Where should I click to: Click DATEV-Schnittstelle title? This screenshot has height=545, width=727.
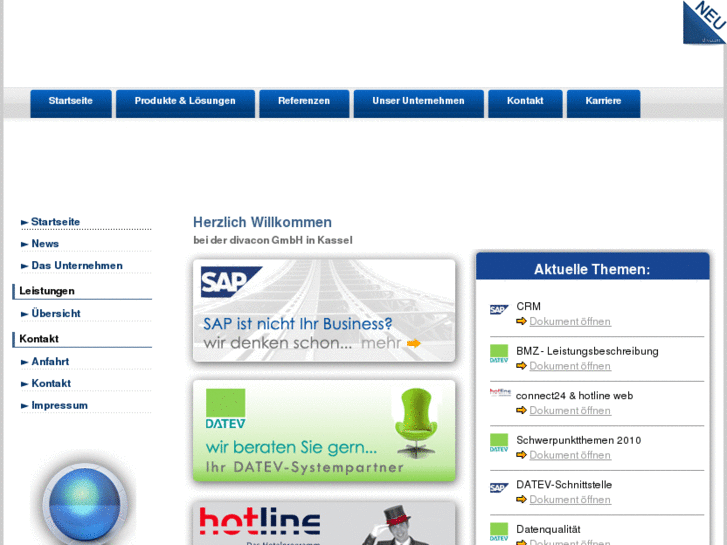[564, 484]
